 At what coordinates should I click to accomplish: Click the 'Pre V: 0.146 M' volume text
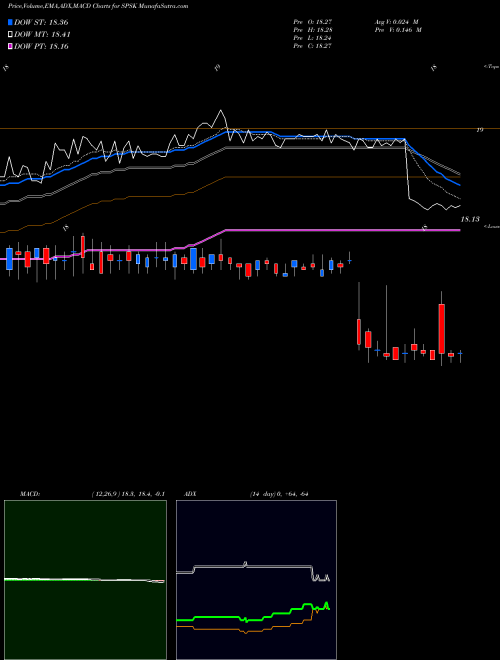397,30
